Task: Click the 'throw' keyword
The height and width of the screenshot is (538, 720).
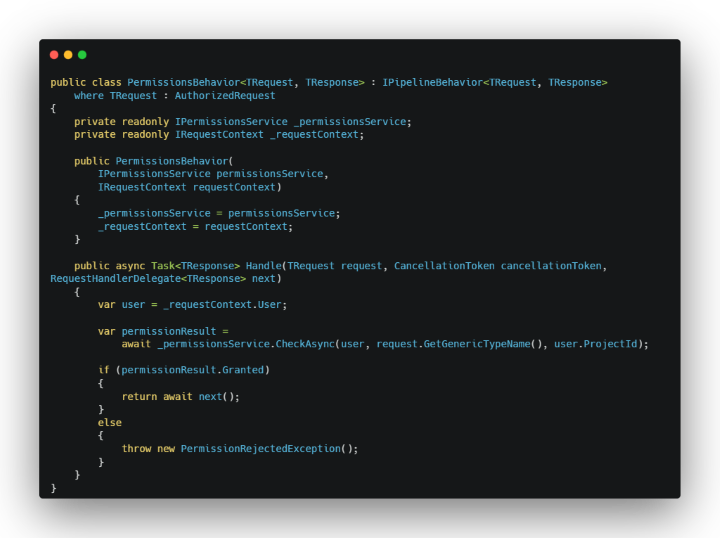Action: tap(136, 448)
